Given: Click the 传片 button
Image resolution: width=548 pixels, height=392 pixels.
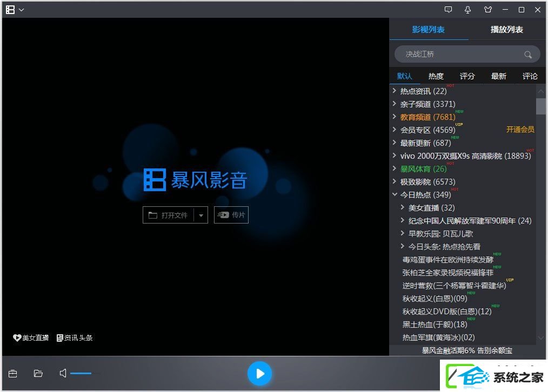Looking at the screenshot, I should click(231, 215).
